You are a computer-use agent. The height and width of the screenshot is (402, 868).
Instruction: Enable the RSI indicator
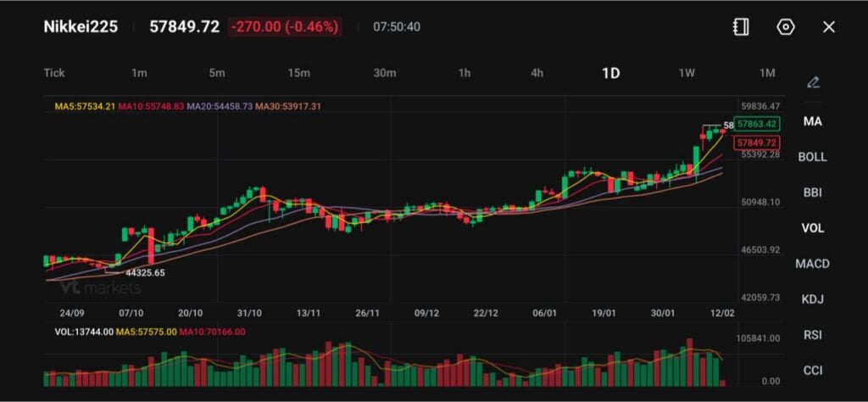[x=812, y=335]
